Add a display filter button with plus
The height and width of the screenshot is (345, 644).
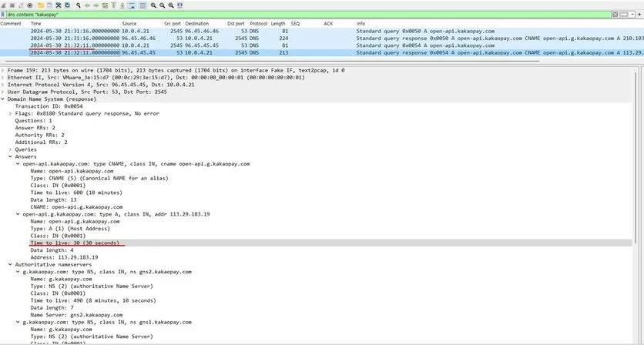point(639,15)
